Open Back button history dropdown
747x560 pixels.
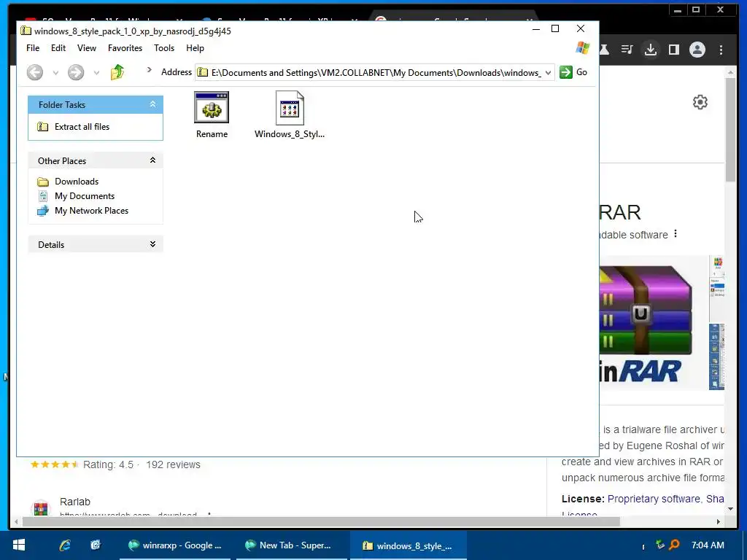55,73
